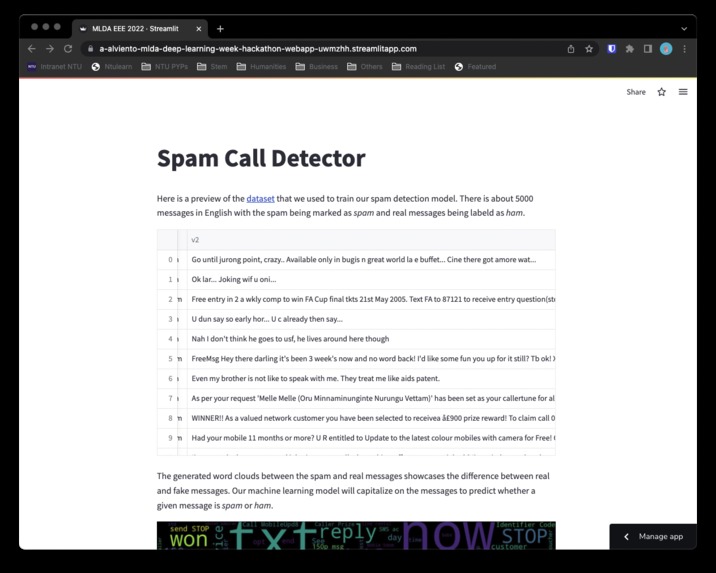The image size is (716, 573).
Task: Open the extensions puzzle icon
Action: point(630,49)
